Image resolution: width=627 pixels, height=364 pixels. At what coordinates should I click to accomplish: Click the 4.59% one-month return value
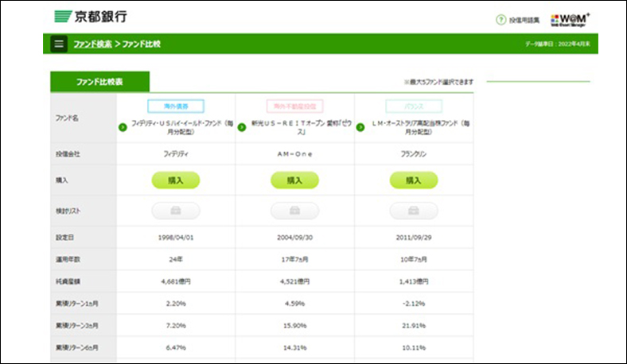pyautogui.click(x=294, y=304)
